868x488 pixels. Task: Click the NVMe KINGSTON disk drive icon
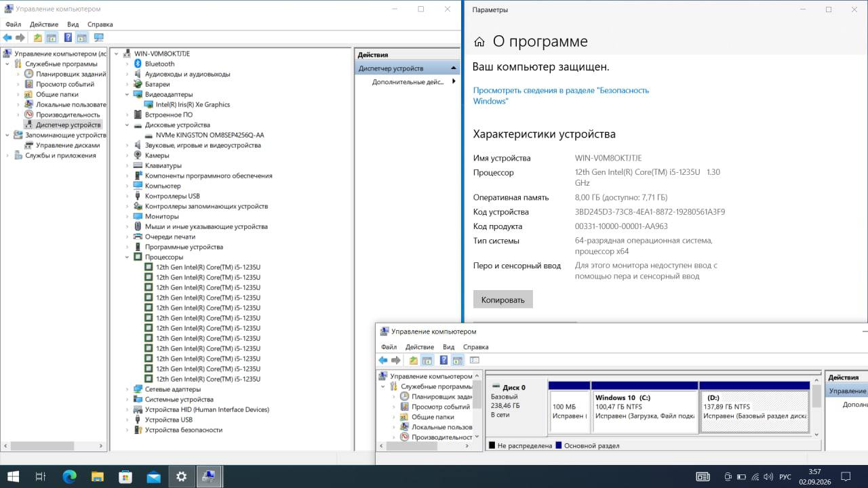point(149,135)
